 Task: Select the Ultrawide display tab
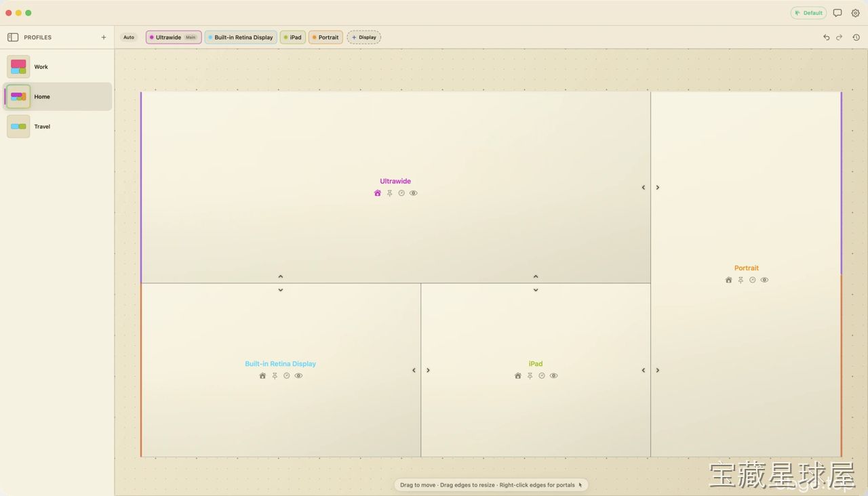coord(174,37)
